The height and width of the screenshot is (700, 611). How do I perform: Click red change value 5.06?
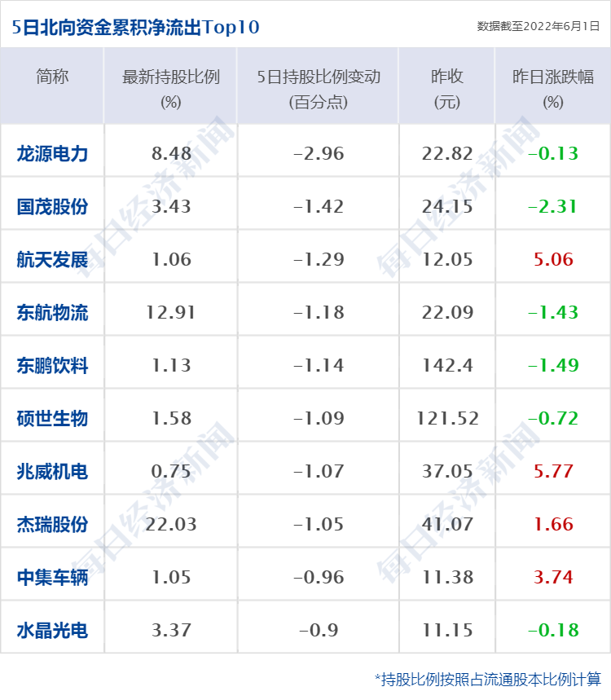553,259
